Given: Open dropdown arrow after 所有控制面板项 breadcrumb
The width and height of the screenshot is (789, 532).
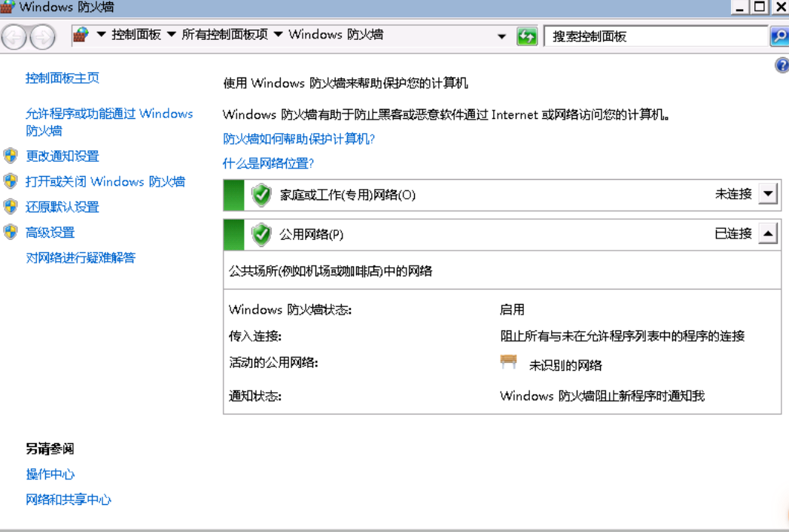Looking at the screenshot, I should pyautogui.click(x=279, y=35).
